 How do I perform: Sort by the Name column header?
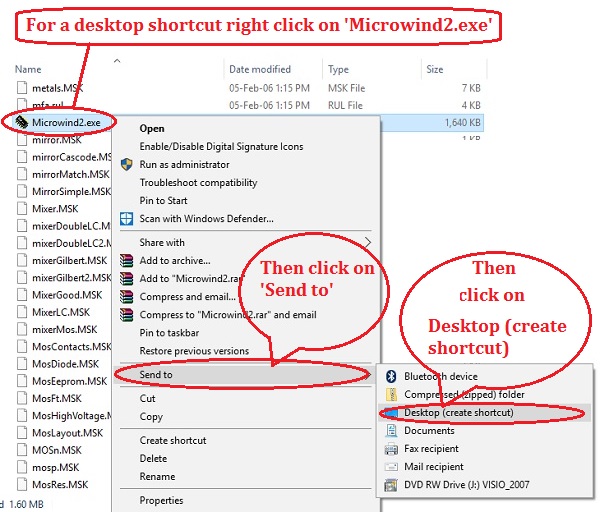click(x=28, y=69)
